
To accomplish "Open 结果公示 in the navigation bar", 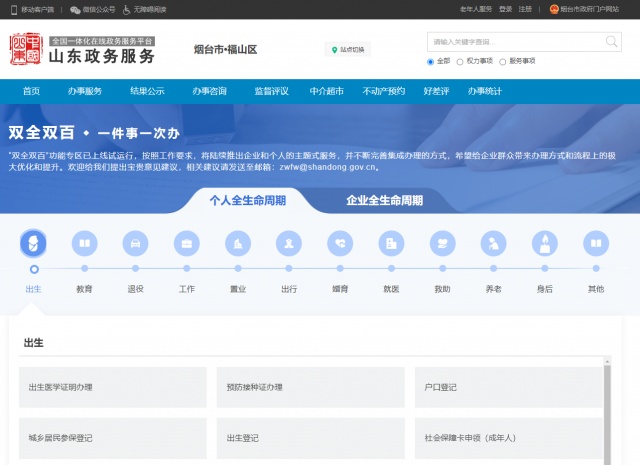I will (147, 91).
